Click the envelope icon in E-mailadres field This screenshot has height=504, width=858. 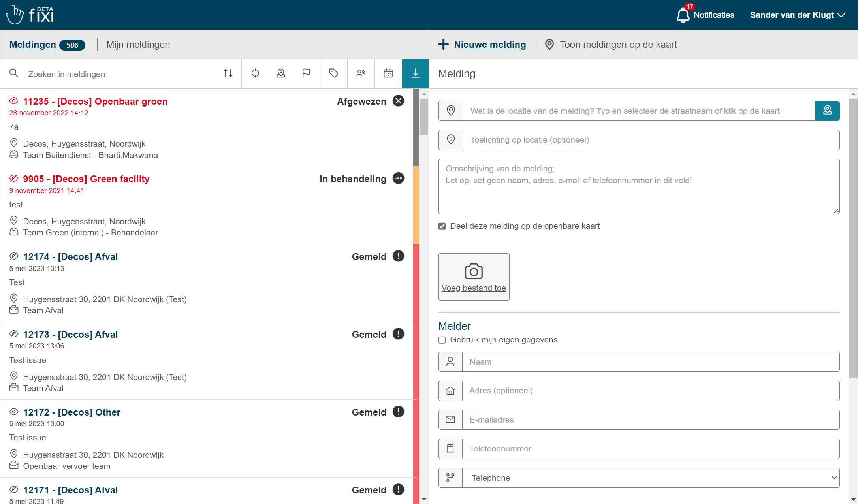(450, 419)
